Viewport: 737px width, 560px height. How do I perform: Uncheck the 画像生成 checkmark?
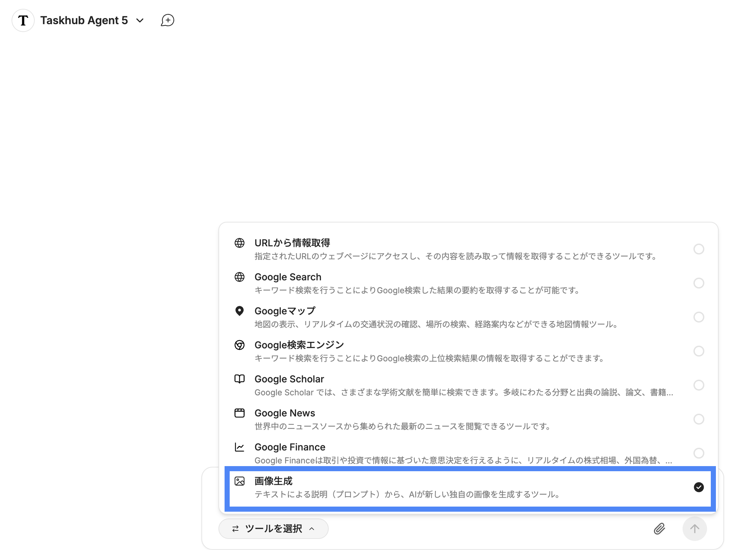(x=699, y=487)
